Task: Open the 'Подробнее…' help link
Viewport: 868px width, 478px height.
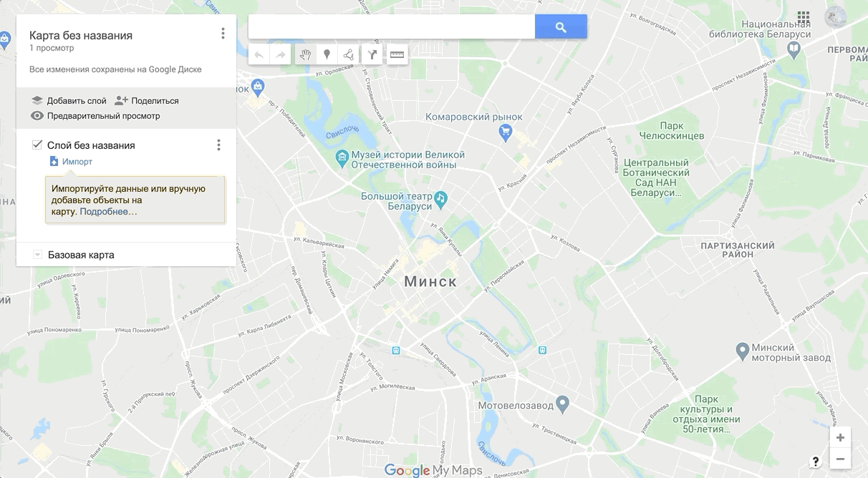Action: point(108,212)
